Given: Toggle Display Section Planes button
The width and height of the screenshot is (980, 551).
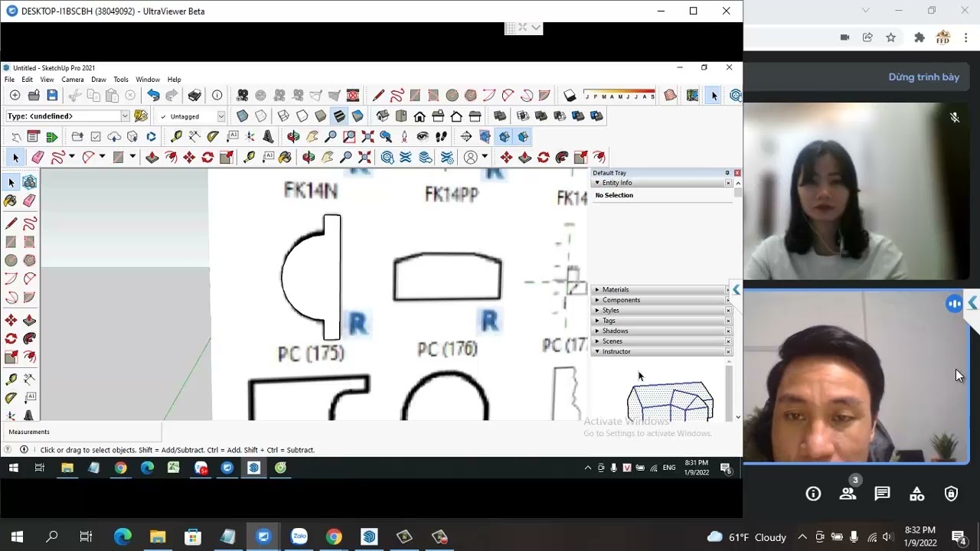Looking at the screenshot, I should [x=485, y=137].
